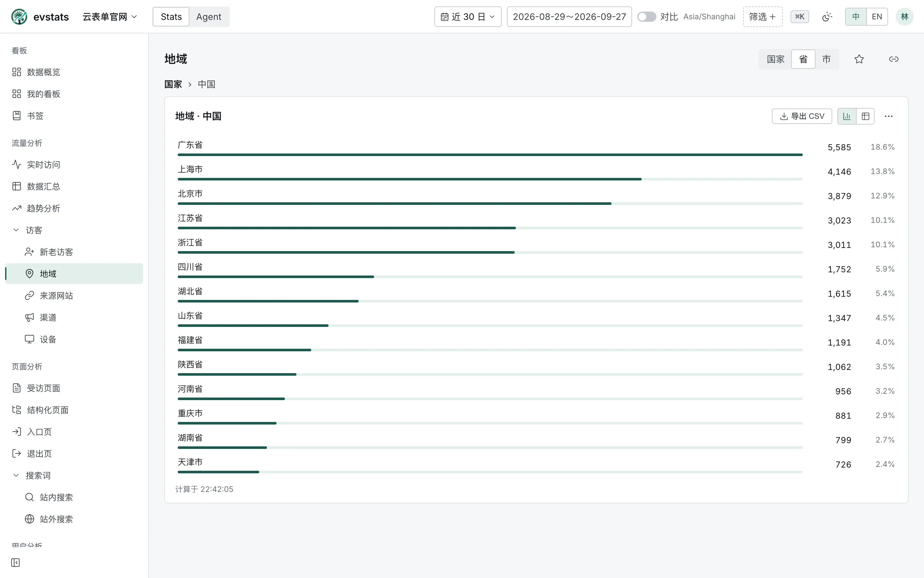Viewport: 924px width, 578px height.
Task: Open the three-dot more options menu
Action: point(888,116)
